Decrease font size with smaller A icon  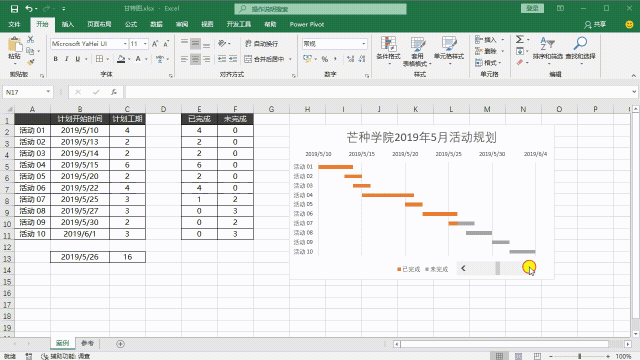pos(166,44)
